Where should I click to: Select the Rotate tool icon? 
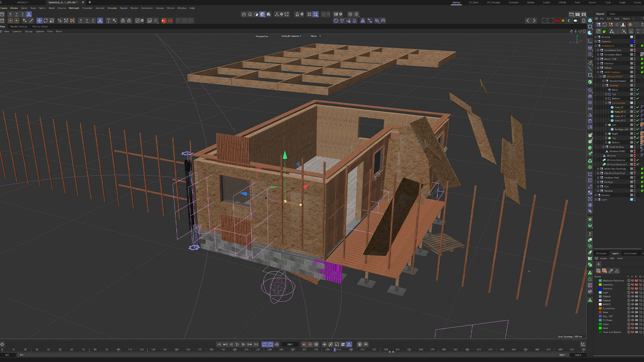click(46, 21)
